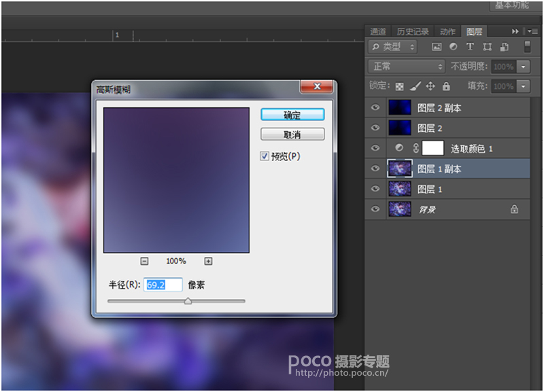Click the 图层 2 副本 layer name
544x392 pixels.
click(x=439, y=108)
